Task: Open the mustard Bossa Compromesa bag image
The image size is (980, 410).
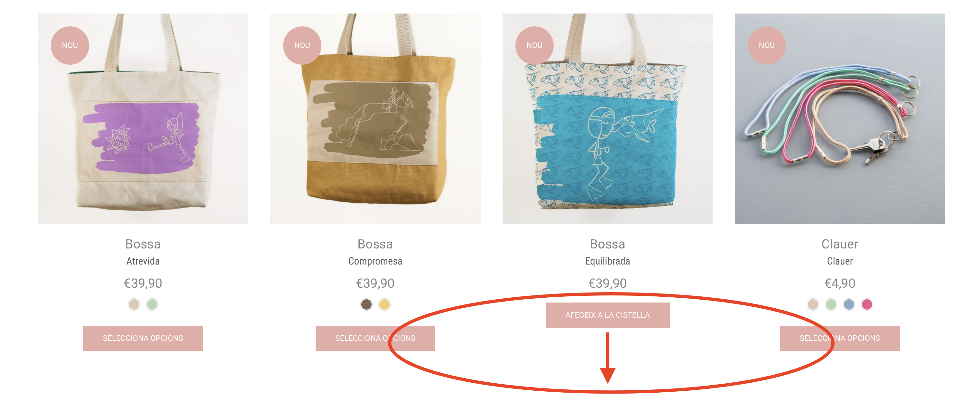Action: (375, 119)
